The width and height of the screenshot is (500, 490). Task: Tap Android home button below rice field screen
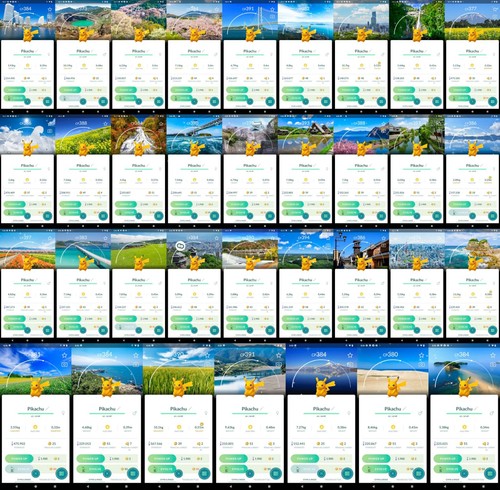[x=178, y=486]
